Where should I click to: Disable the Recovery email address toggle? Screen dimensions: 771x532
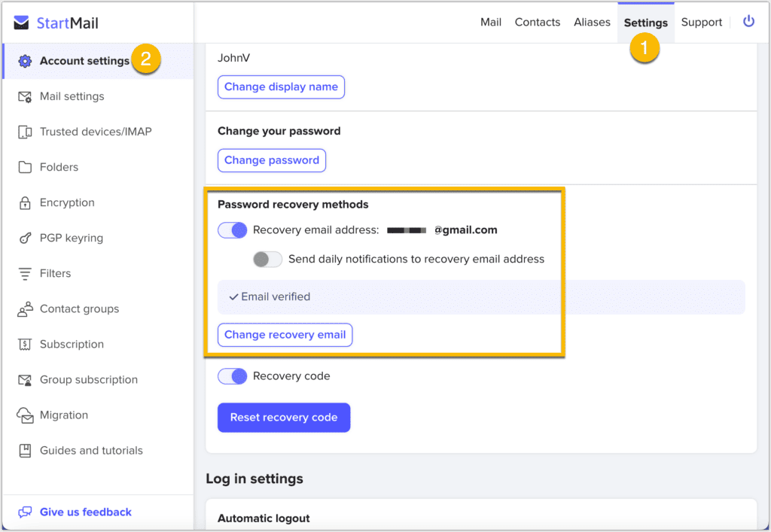tap(233, 230)
